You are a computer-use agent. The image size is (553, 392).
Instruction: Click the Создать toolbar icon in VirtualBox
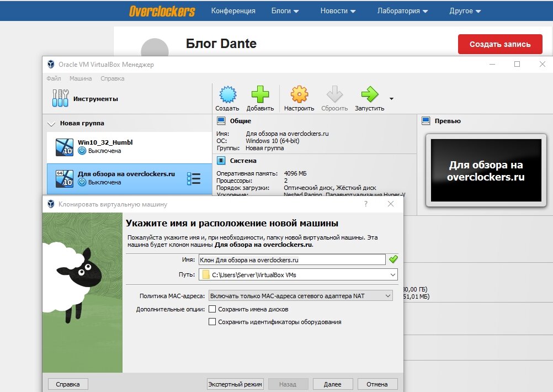tap(227, 94)
